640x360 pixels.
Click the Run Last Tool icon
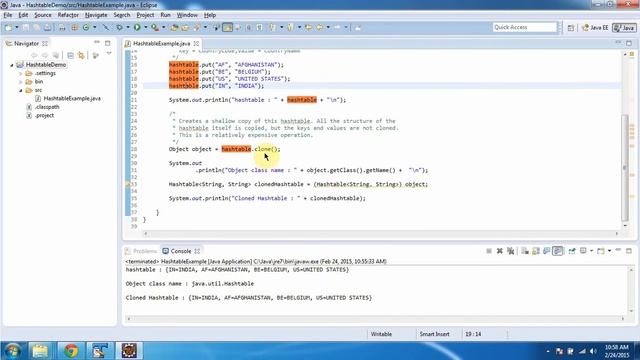155,27
